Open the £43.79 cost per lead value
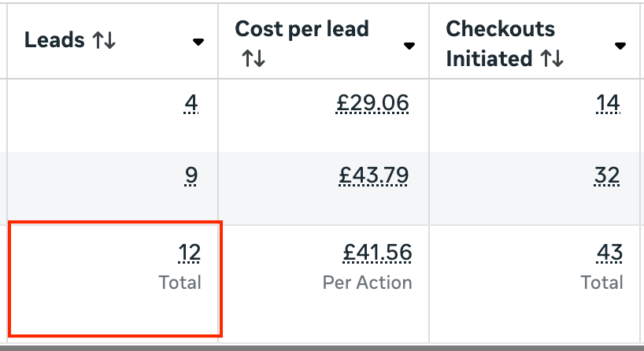Image resolution: width=644 pixels, height=351 pixels. point(373,175)
